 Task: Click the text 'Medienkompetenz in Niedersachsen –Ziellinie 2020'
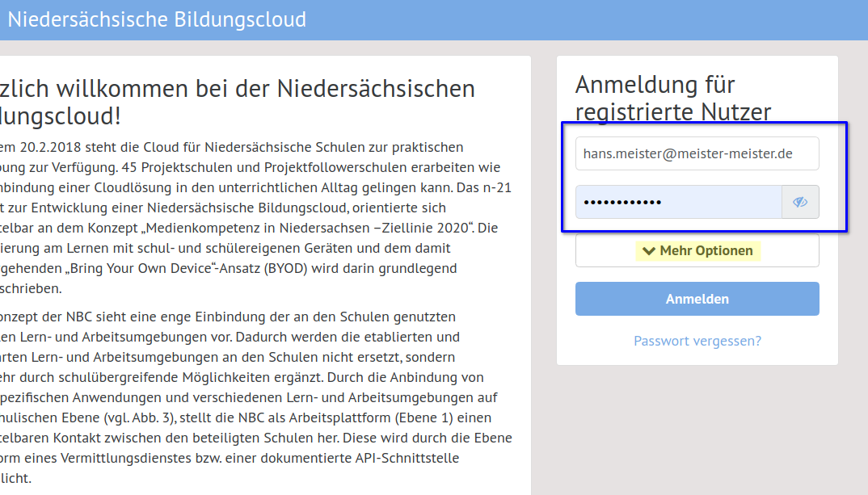tap(307, 228)
